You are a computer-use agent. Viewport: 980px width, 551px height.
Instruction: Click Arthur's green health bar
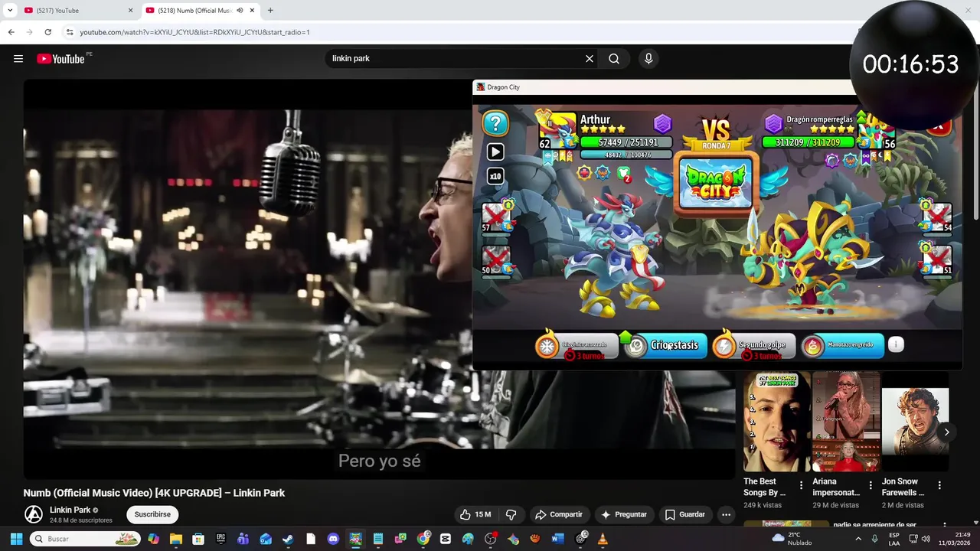[x=626, y=142]
